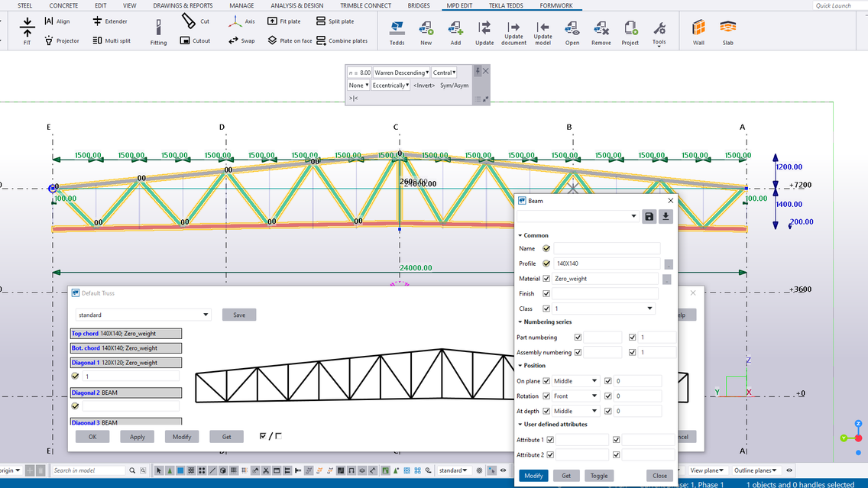This screenshot has width=868, height=488.
Task: Click Modify in the Beam dialog
Action: pyautogui.click(x=533, y=475)
